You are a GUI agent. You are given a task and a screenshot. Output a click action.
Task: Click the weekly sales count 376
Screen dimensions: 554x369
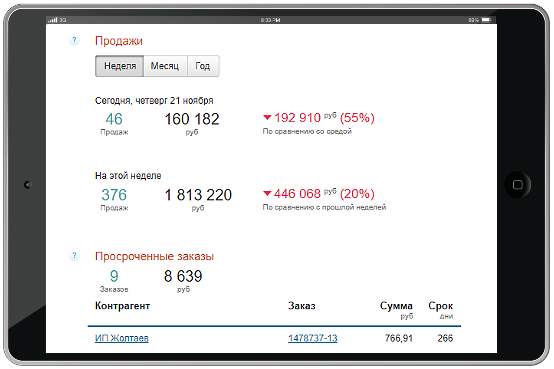coord(114,195)
